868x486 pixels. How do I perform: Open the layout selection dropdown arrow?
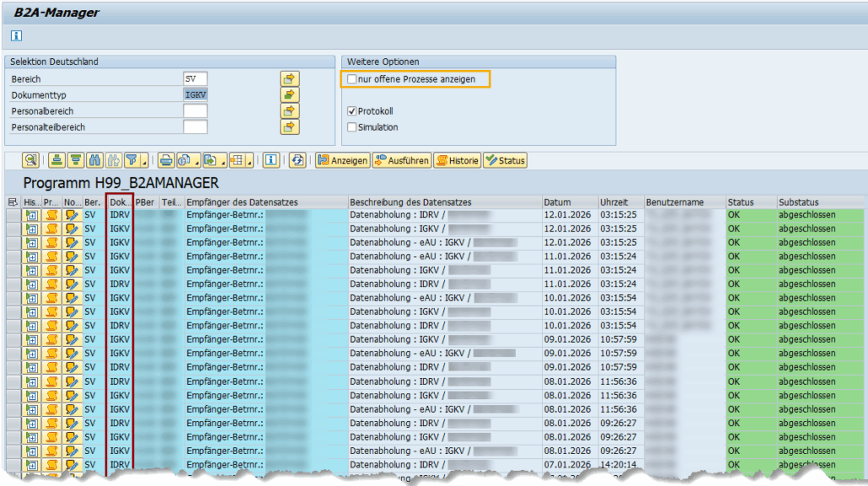(x=251, y=163)
